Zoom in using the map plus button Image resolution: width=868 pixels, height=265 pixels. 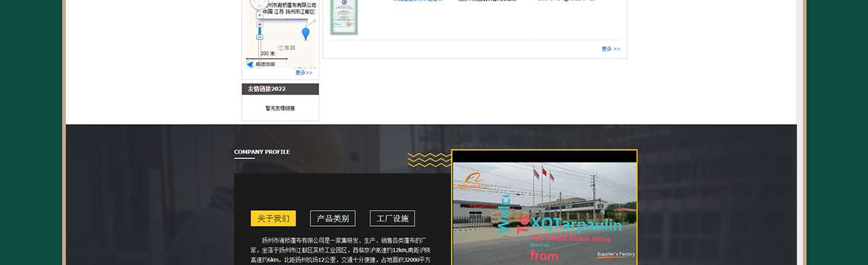coord(260,24)
